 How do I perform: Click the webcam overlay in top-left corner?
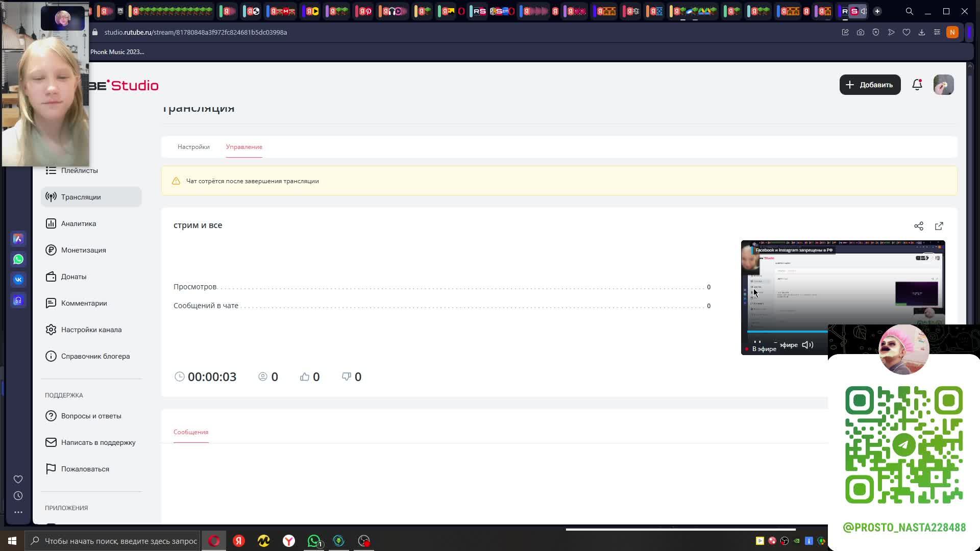(x=45, y=84)
